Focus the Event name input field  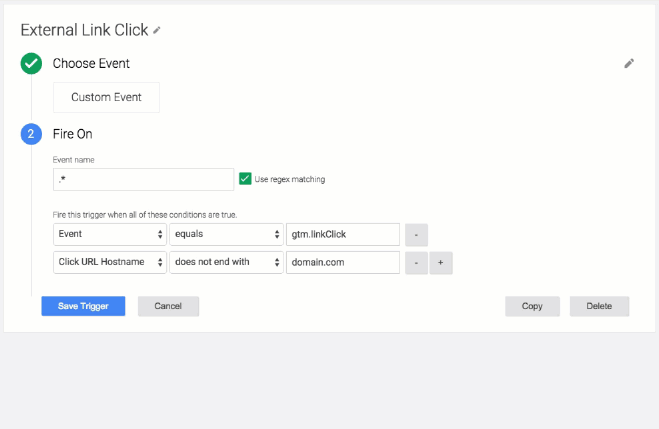point(143,179)
